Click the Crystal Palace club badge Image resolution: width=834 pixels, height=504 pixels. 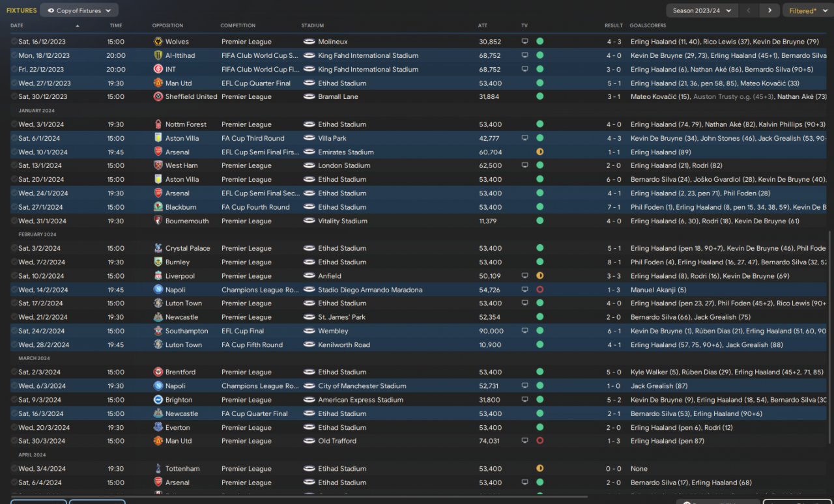[x=158, y=248]
